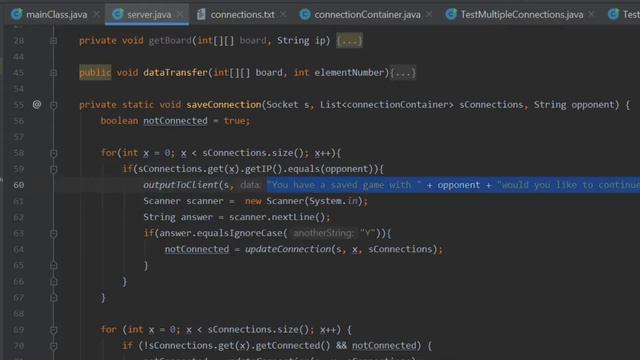Collapse the second for loop at line 69
This screenshot has width=640, height=360.
(x=53, y=329)
